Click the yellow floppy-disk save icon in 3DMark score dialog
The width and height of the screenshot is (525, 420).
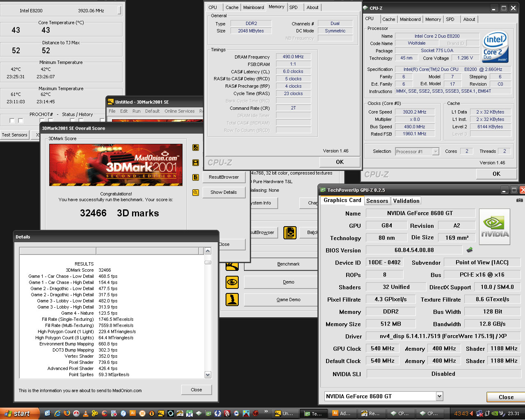tap(196, 163)
